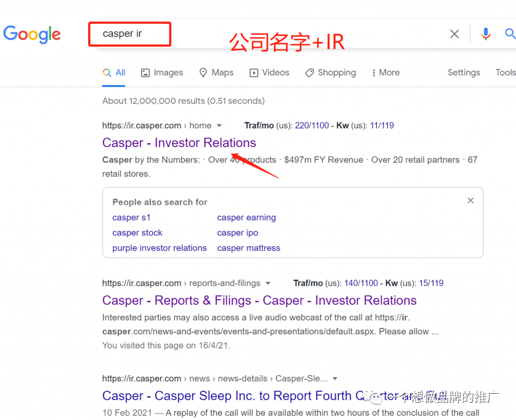Open dropdown arrow beside news-details URL

point(335,379)
